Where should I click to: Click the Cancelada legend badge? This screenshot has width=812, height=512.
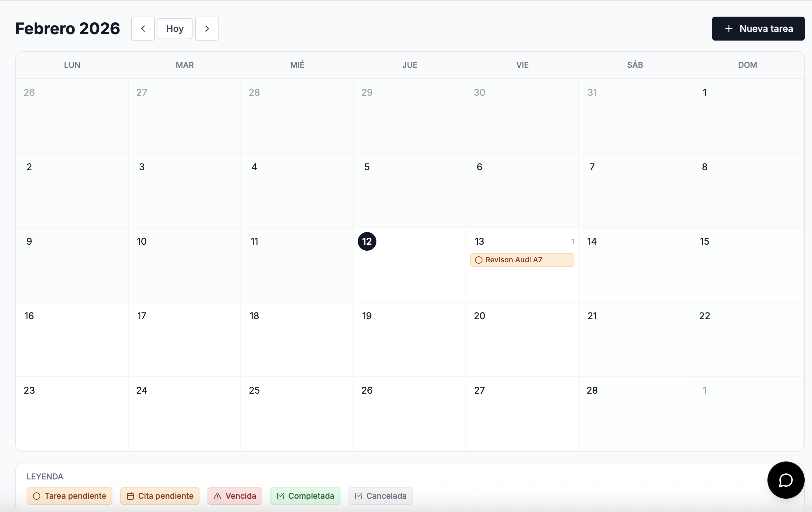(380, 496)
